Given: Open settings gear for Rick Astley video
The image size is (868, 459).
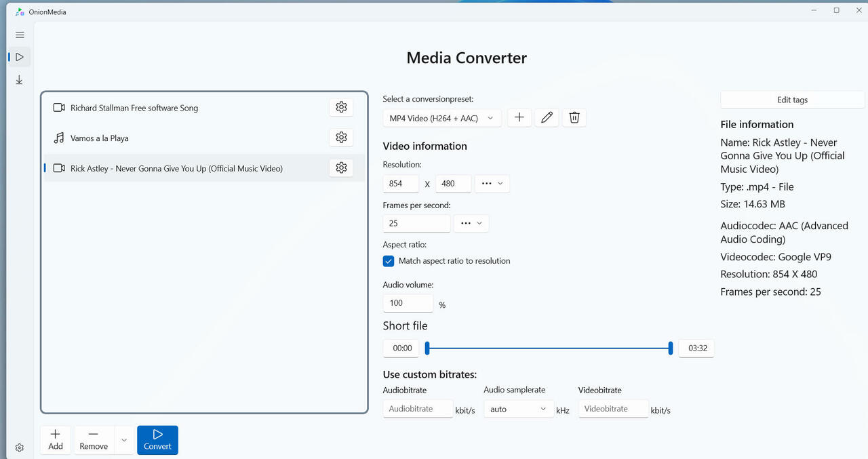Looking at the screenshot, I should click(341, 168).
